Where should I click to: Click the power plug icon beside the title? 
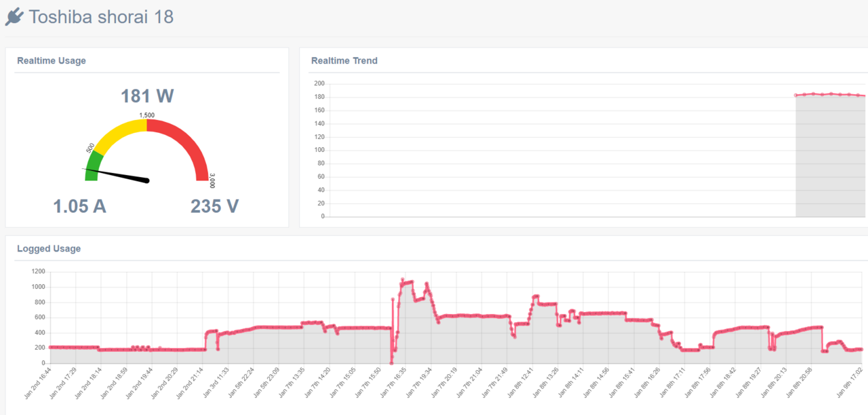14,17
